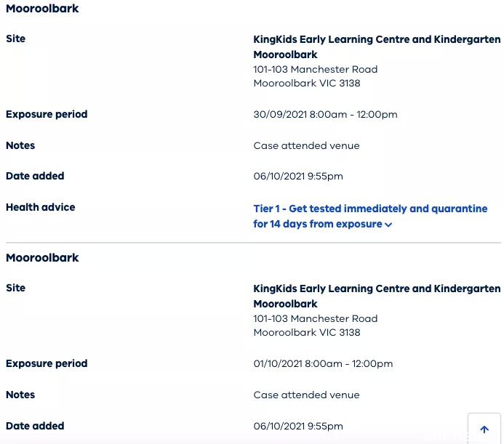Viewport: 504px width, 444px height.
Task: Click the back-to-top arrow button
Action: click(x=484, y=429)
